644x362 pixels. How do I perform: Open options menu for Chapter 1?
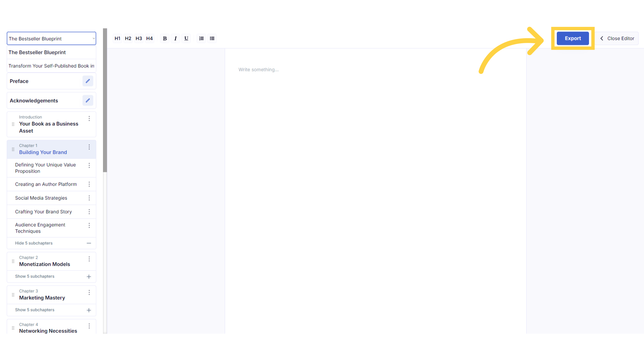tap(89, 147)
